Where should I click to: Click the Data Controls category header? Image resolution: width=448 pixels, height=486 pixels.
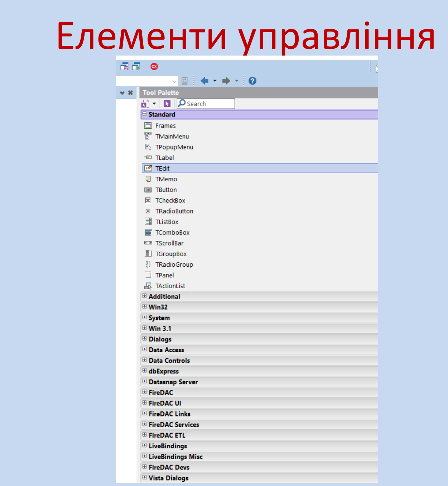click(169, 361)
